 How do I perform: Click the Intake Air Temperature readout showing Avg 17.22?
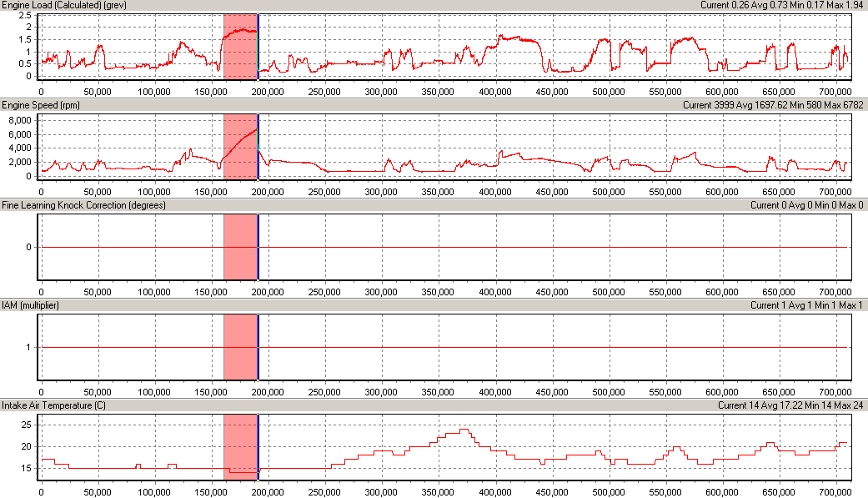[x=792, y=405]
